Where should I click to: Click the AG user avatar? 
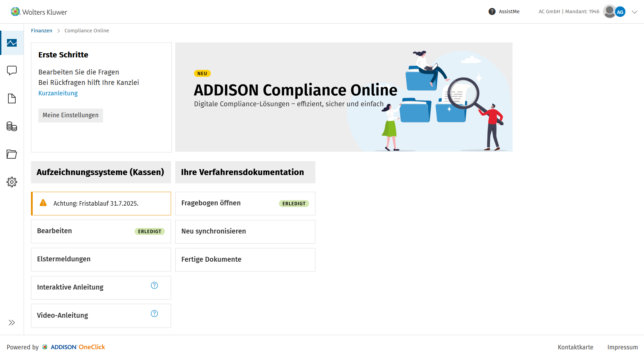coord(620,12)
